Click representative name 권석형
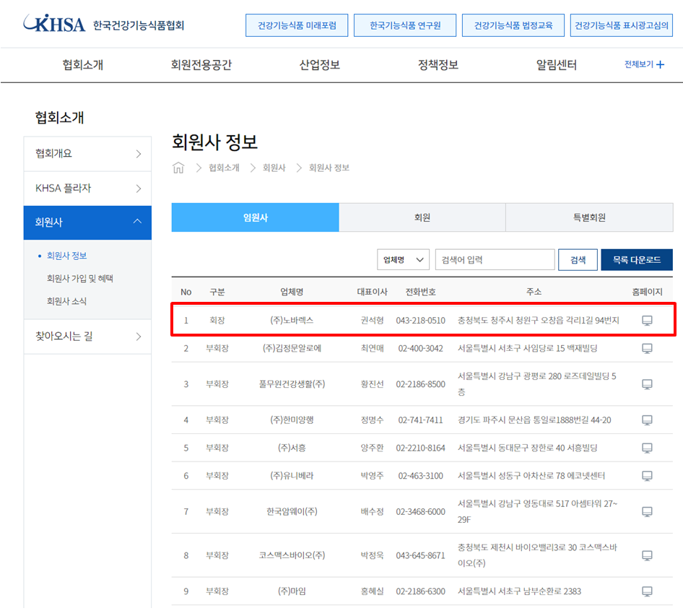 point(372,320)
